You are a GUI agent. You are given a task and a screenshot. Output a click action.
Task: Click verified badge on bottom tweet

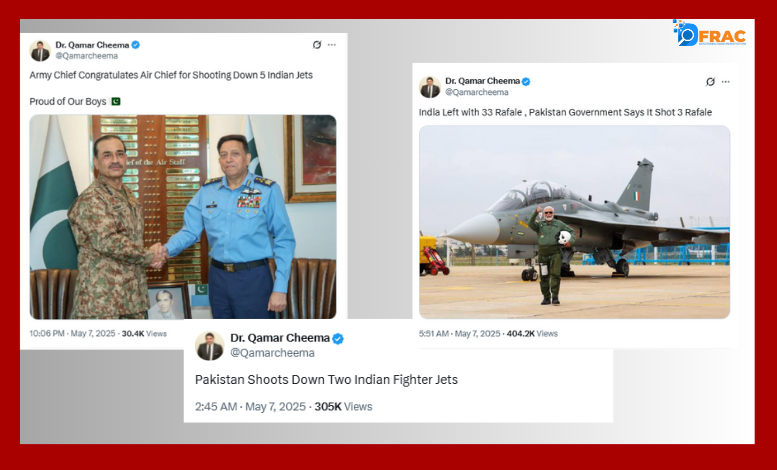pyautogui.click(x=338, y=339)
